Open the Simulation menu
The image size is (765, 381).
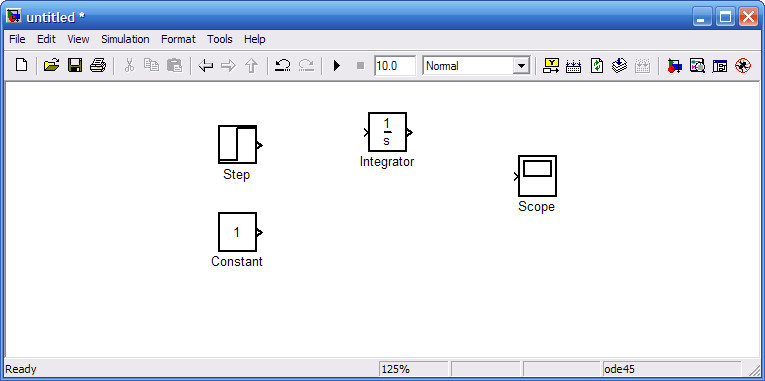[x=125, y=39]
